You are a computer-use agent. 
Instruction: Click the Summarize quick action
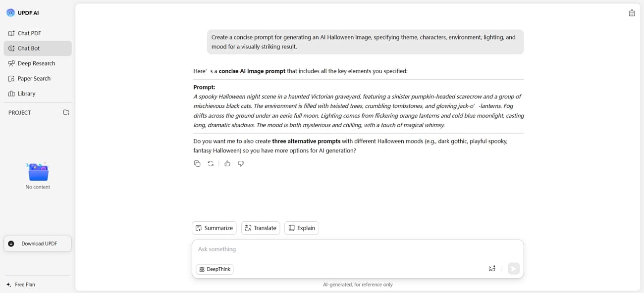pos(214,228)
